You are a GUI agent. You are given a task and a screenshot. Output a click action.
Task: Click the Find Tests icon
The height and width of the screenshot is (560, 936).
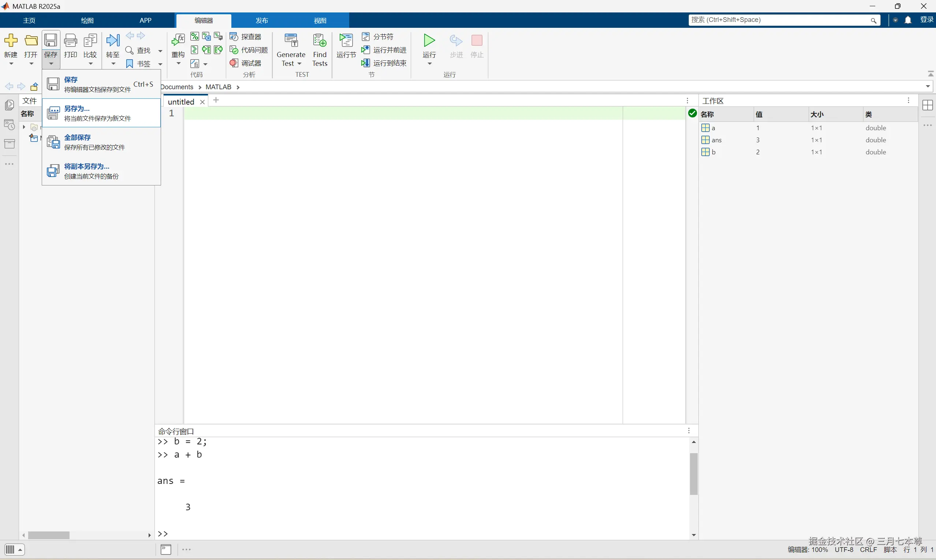click(x=320, y=40)
